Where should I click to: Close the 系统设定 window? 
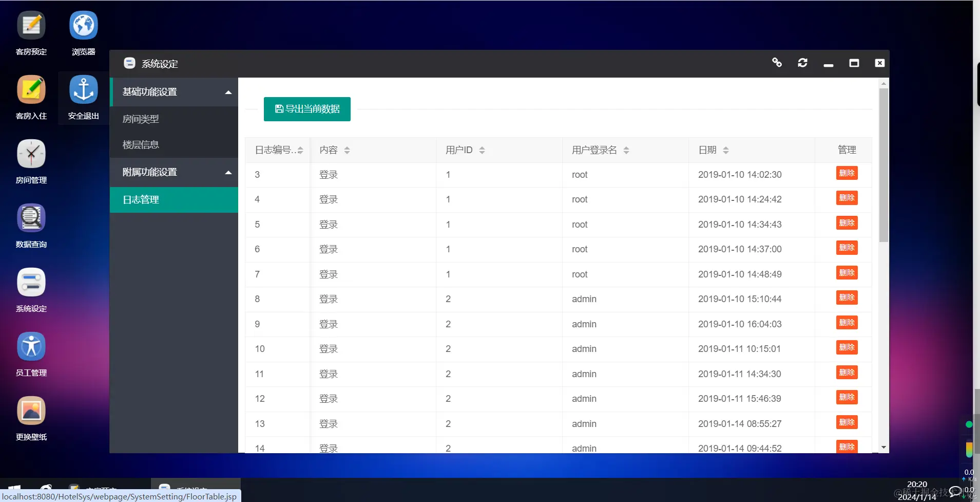tap(880, 63)
